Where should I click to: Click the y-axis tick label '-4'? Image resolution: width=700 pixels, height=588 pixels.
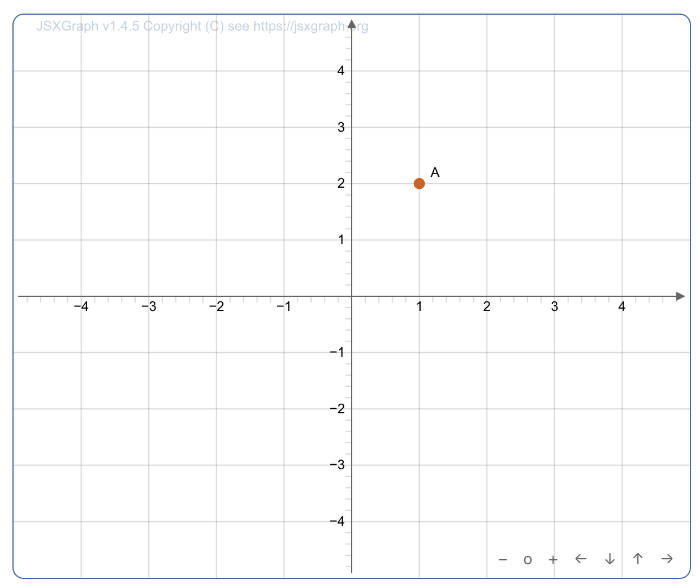pos(336,521)
